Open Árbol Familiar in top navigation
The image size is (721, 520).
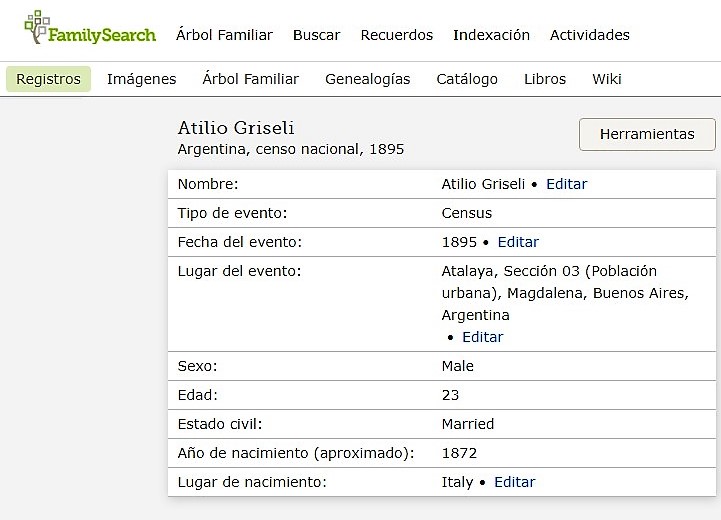coord(224,35)
